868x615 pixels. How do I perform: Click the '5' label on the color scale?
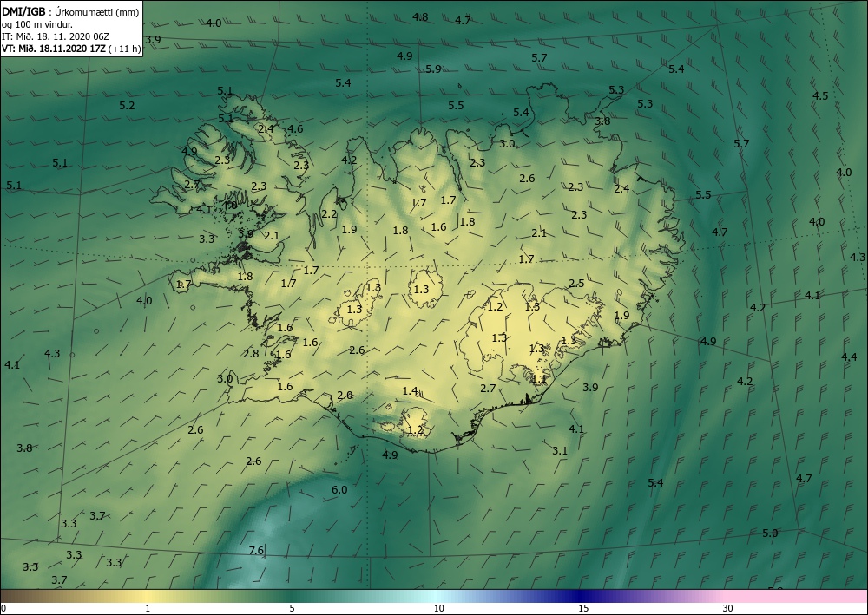tap(292, 608)
